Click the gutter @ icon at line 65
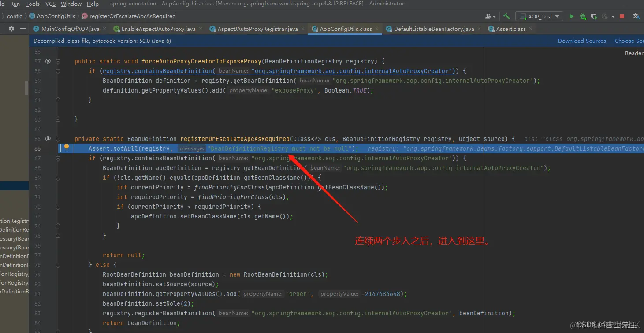The width and height of the screenshot is (644, 333). click(48, 139)
